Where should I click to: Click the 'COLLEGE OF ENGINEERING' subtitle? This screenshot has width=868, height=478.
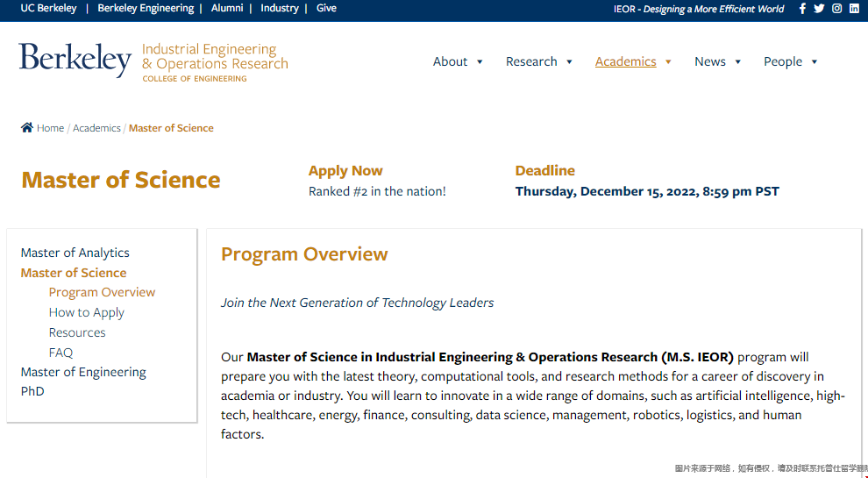pyautogui.click(x=195, y=79)
